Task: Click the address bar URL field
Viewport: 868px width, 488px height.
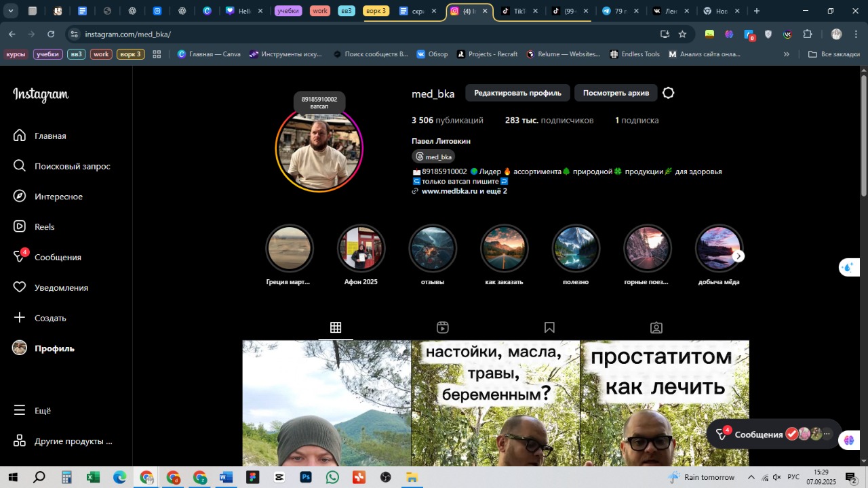Action: click(x=366, y=34)
